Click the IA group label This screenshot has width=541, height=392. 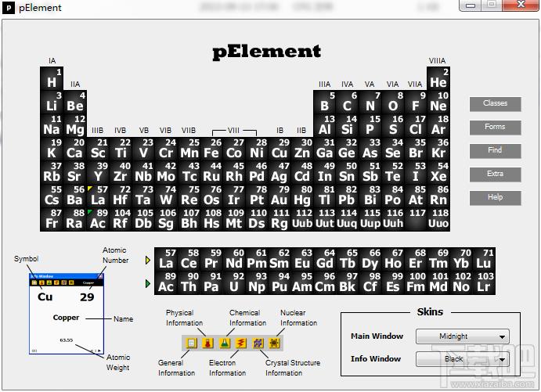pyautogui.click(x=52, y=61)
